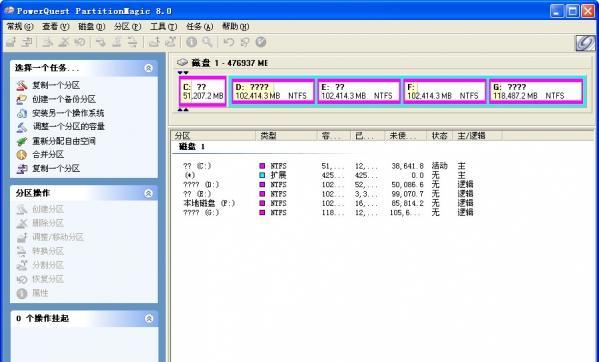Viewport: 599px width, 362px height.
Task: Click the Undelete partition toolbar icon left of the label-tag icon
Action: click(x=80, y=42)
